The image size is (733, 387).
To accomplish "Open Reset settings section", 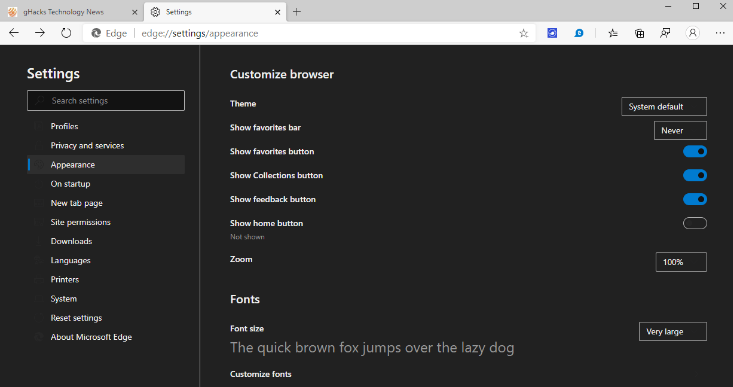I will click(x=106, y=318).
